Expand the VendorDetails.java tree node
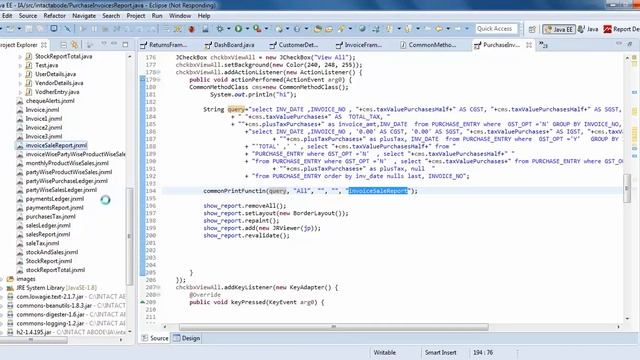The image size is (640, 360). 20,83
